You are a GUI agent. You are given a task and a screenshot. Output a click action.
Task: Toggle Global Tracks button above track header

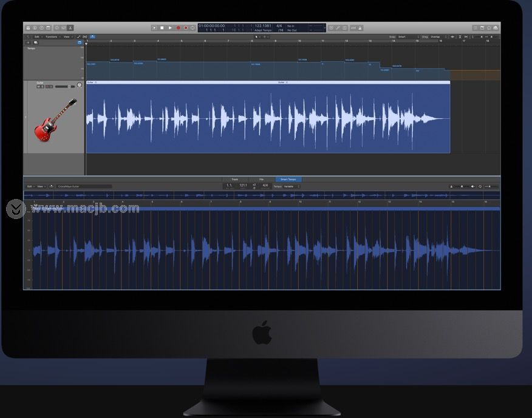click(x=80, y=42)
